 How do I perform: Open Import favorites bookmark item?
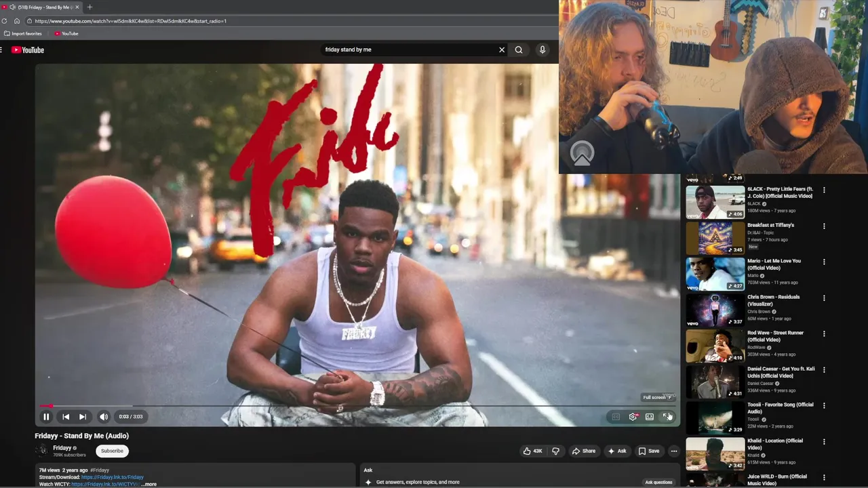pyautogui.click(x=23, y=33)
